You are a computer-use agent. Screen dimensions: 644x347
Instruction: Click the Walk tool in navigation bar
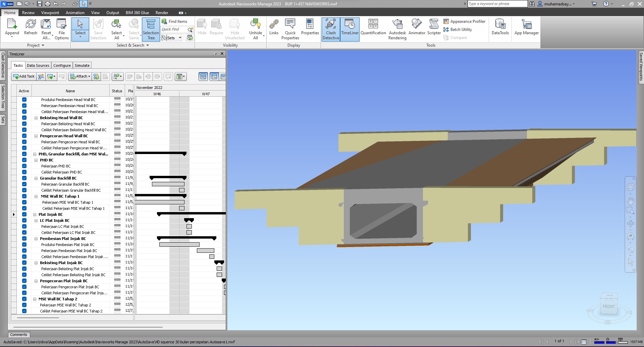coord(631,248)
